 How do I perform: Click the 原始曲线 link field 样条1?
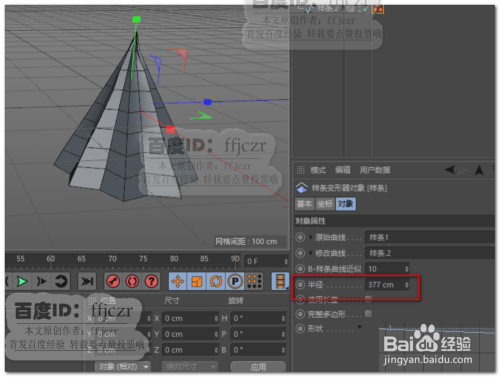point(430,237)
